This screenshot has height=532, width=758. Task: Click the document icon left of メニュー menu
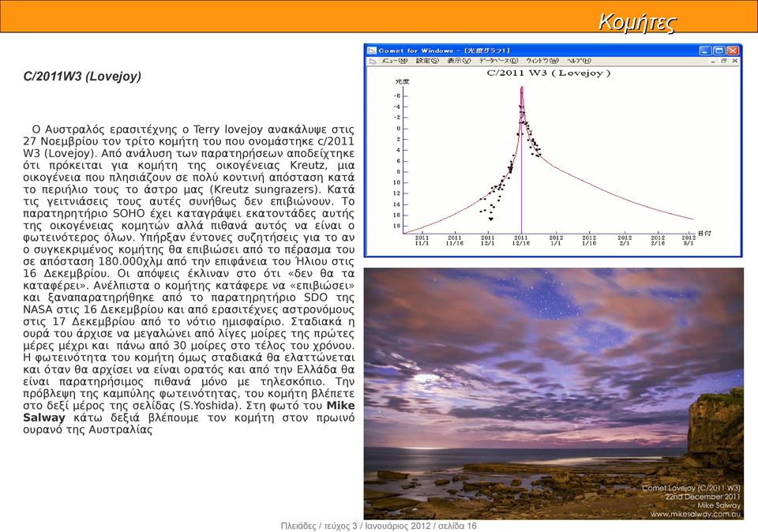(x=372, y=61)
